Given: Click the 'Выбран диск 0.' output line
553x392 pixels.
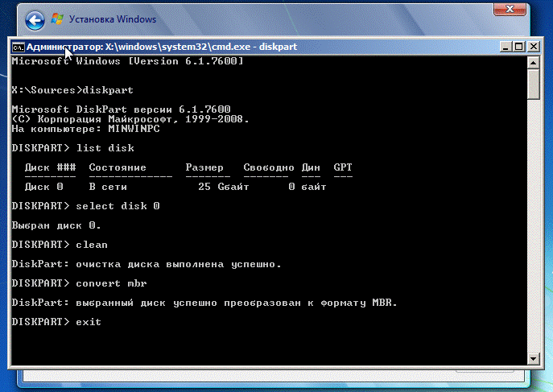Looking at the screenshot, I should point(56,225).
